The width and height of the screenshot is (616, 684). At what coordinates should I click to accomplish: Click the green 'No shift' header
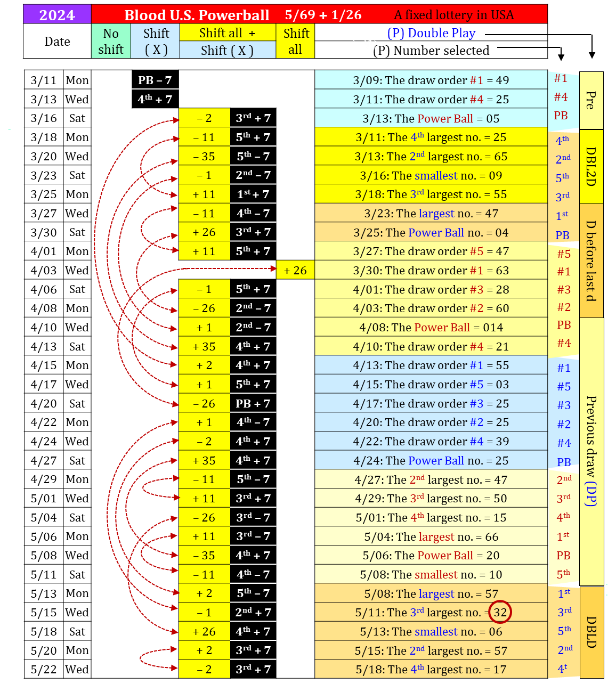point(111,41)
